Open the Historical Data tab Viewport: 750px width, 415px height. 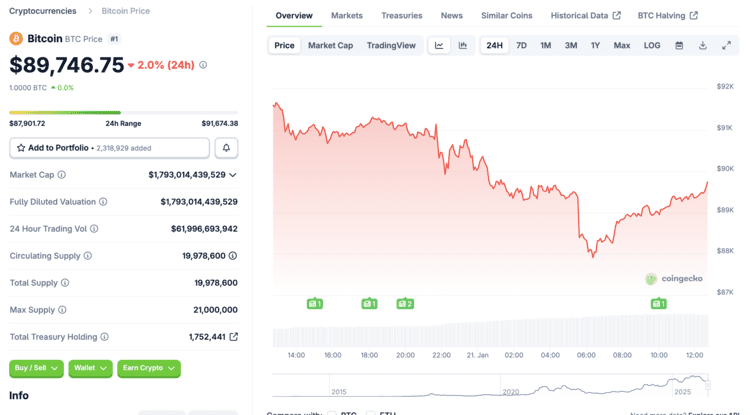[x=585, y=16]
